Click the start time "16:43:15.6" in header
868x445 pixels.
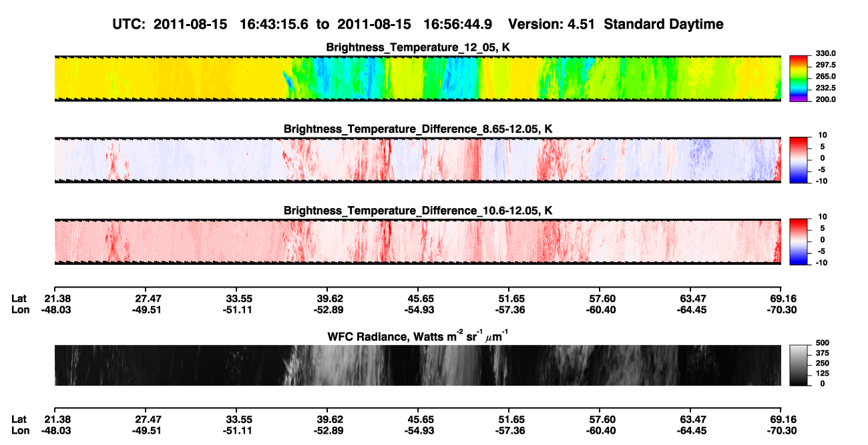click(x=274, y=24)
